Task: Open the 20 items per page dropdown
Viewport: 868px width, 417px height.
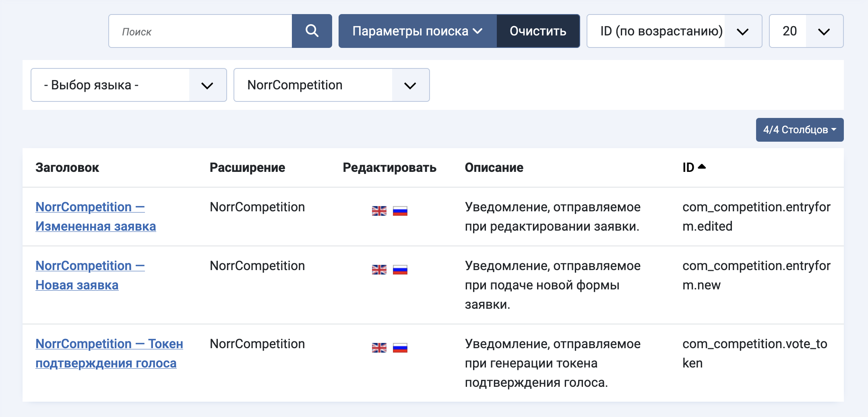Action: pyautogui.click(x=806, y=31)
